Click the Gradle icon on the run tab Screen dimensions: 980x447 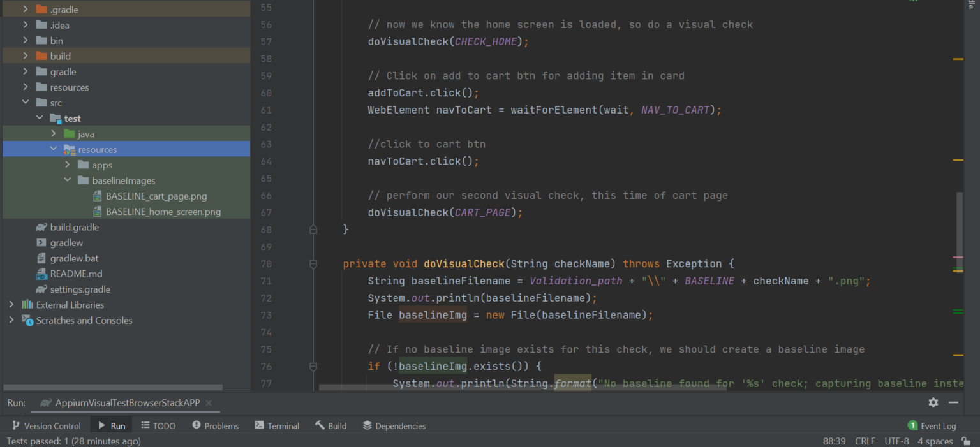[45, 402]
